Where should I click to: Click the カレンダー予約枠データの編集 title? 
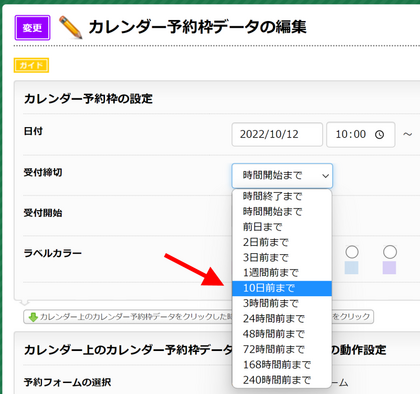coord(197,27)
